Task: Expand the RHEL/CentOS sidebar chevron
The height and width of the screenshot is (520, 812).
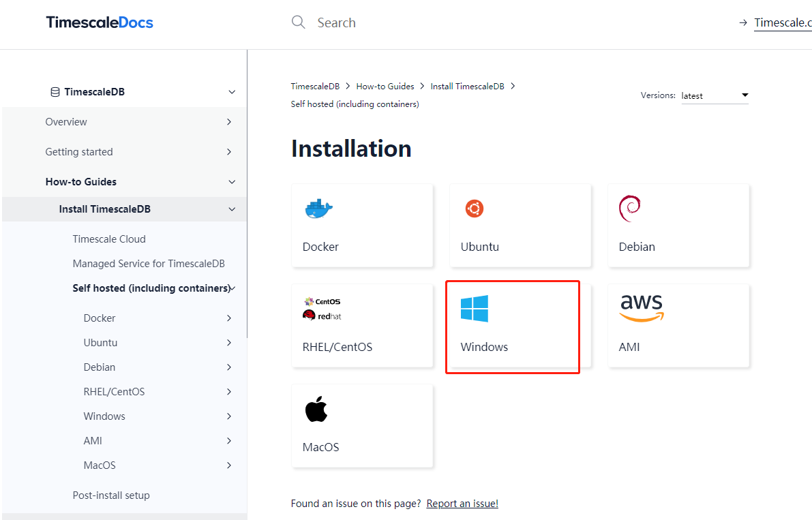Action: pos(229,392)
